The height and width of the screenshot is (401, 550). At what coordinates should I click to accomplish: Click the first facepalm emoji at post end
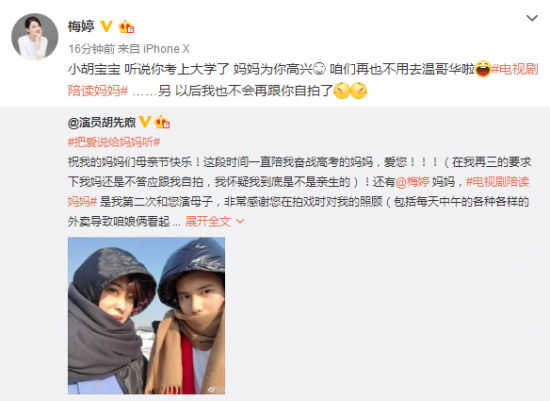tap(342, 91)
